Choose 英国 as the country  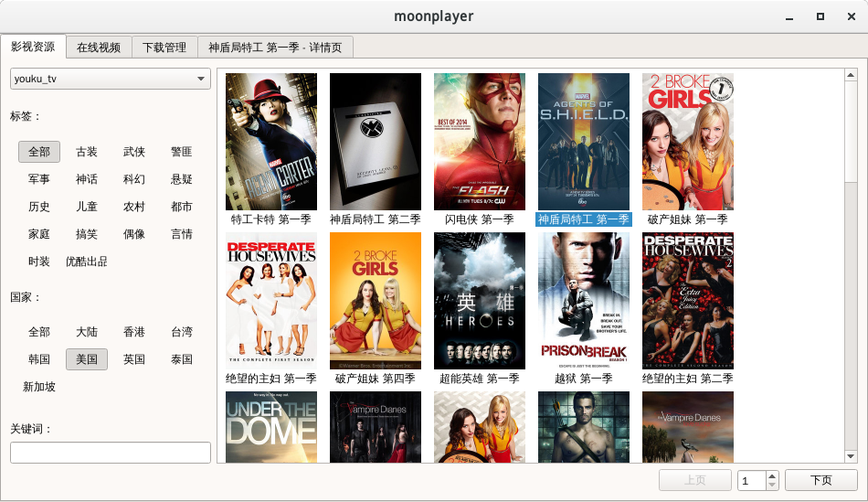tap(134, 359)
